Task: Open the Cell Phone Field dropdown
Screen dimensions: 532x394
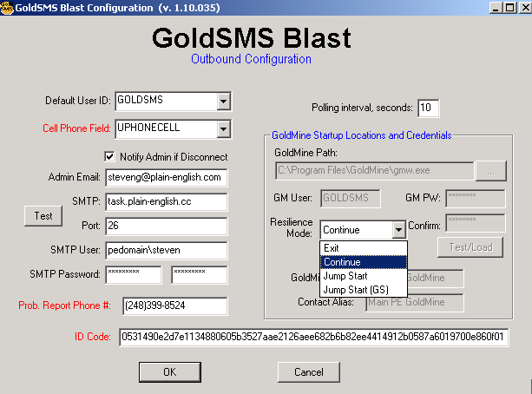Action: click(x=224, y=129)
